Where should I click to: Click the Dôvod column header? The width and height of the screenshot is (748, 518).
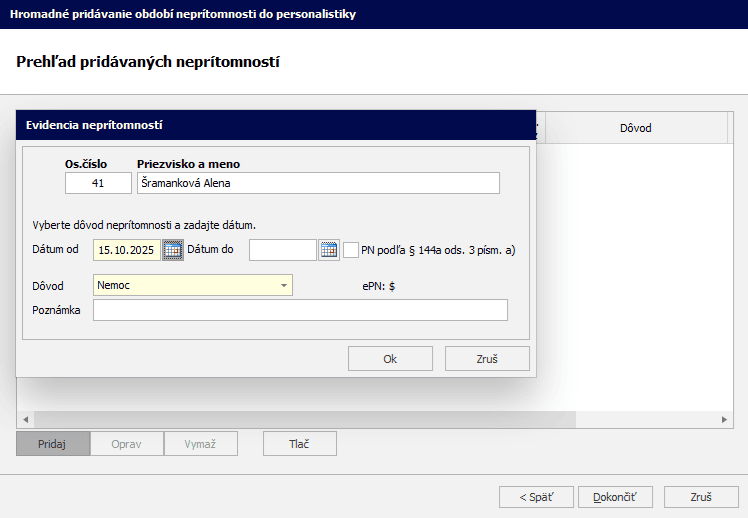point(635,128)
